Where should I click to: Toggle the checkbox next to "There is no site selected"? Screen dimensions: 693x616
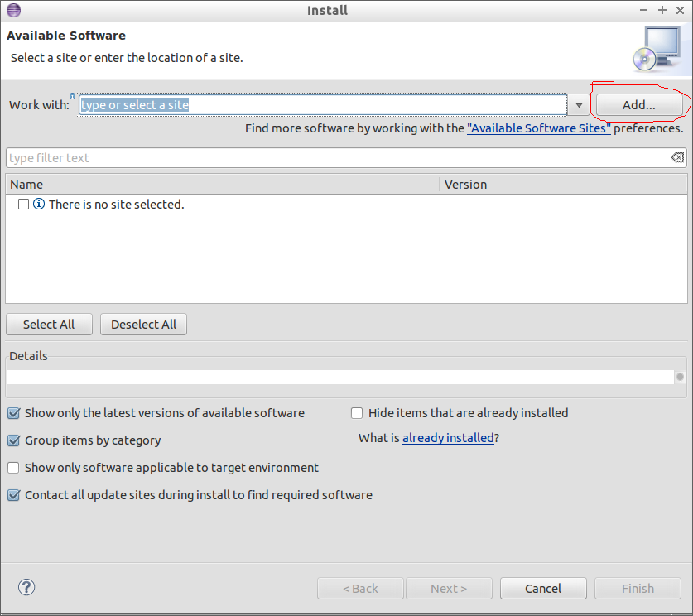[22, 204]
